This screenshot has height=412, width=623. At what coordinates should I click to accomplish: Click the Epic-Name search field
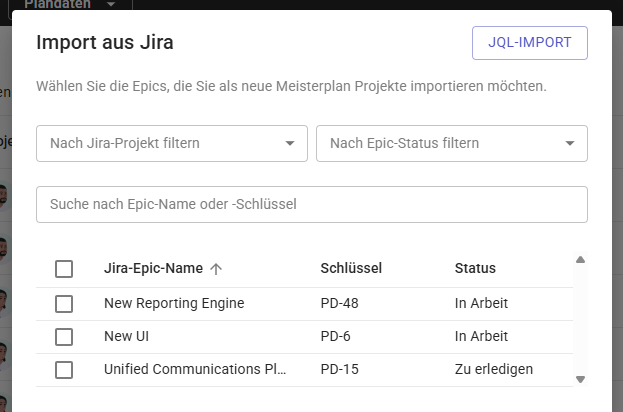click(312, 204)
